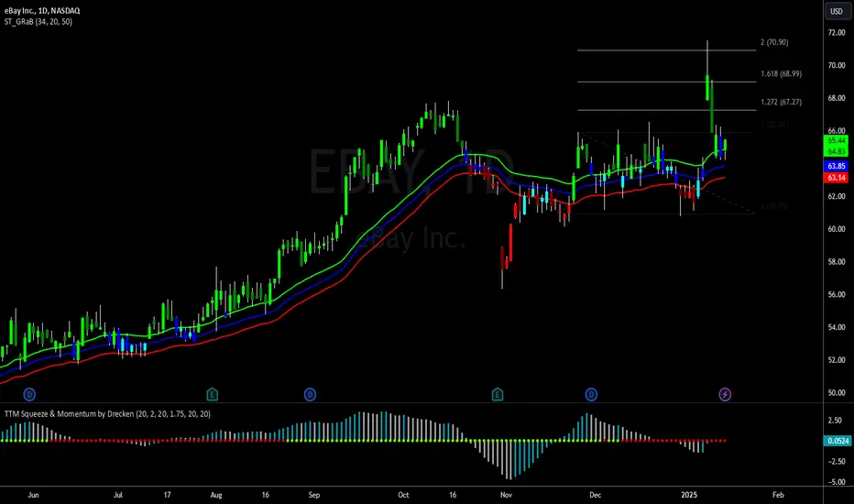This screenshot has width=854, height=504.
Task: Click the Nov label on time axis
Action: (x=506, y=495)
